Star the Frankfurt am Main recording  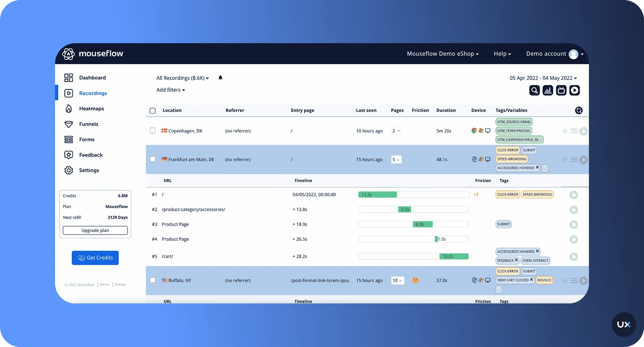pos(565,159)
